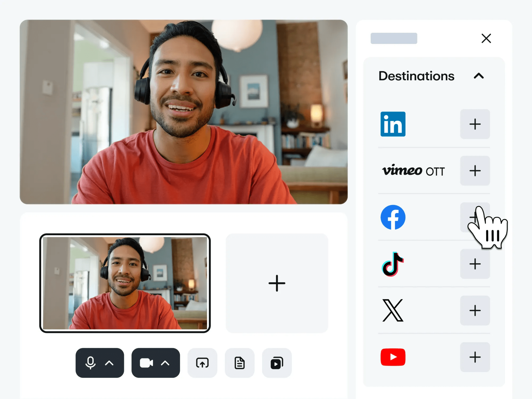Mute the microphone

pyautogui.click(x=90, y=363)
